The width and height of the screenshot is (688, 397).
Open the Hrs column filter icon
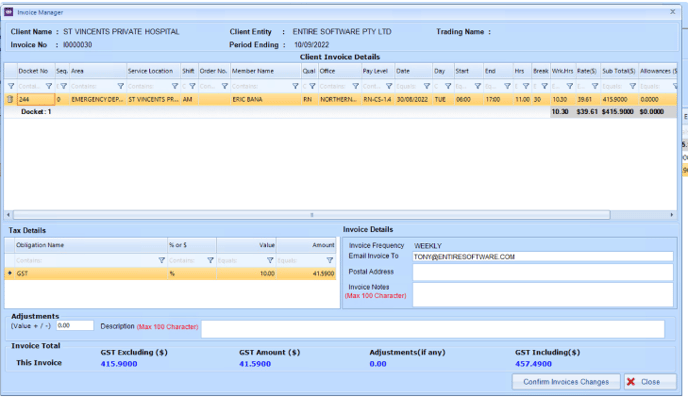[x=526, y=86]
